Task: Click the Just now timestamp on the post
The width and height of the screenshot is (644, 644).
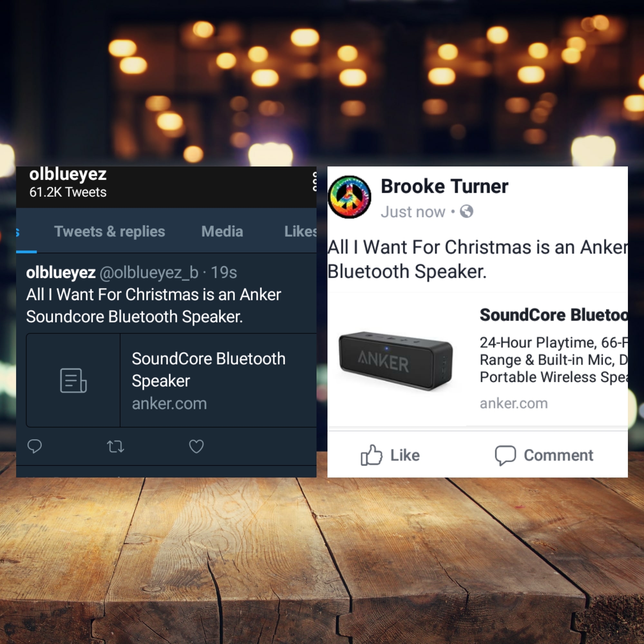Action: click(x=413, y=212)
